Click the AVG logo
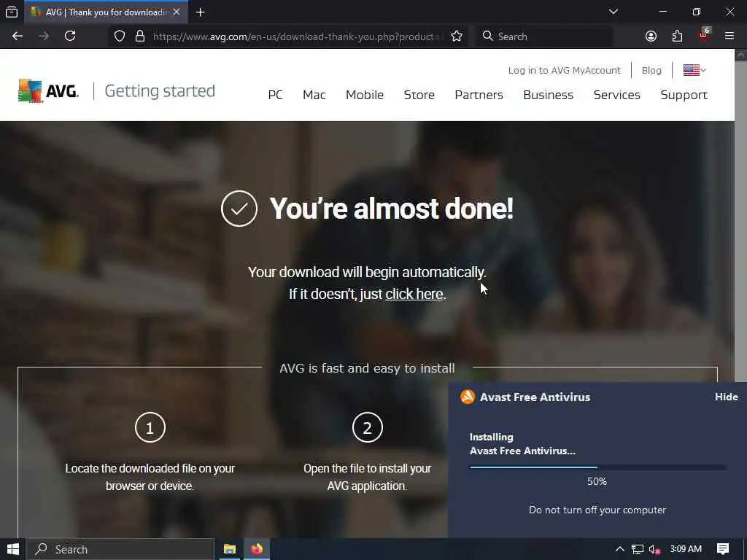 (49, 90)
